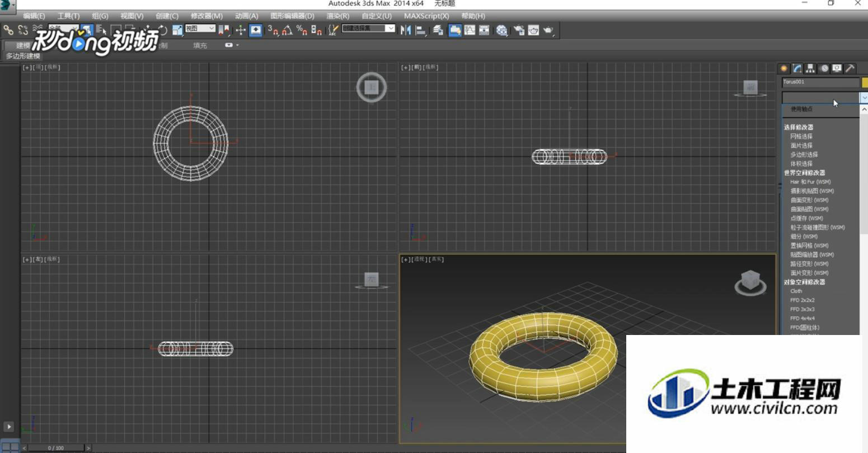Image resolution: width=868 pixels, height=453 pixels.
Task: Open Select by Name list icon
Action: pos(101,30)
